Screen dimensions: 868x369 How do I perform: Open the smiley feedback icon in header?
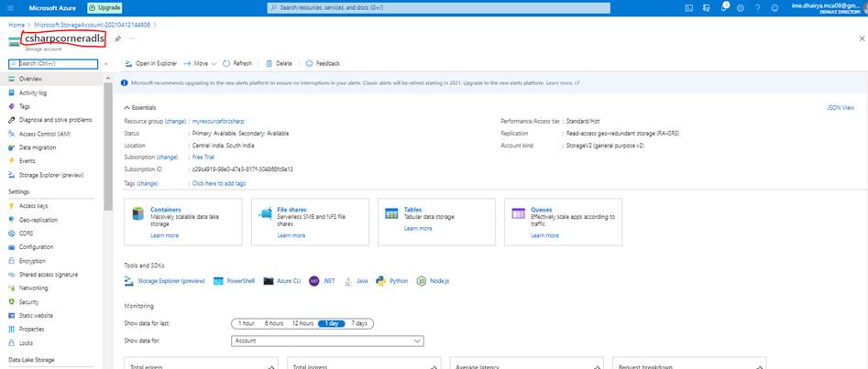[x=775, y=7]
